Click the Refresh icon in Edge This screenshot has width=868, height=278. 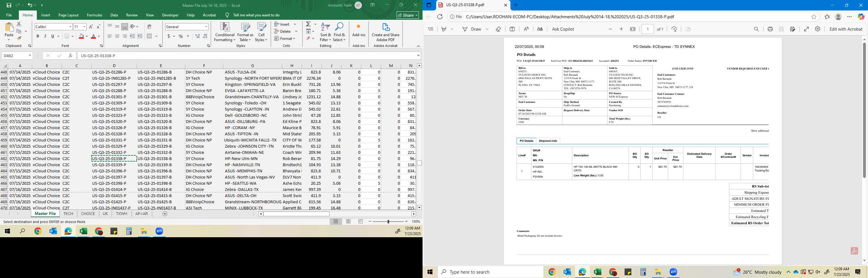point(440,16)
